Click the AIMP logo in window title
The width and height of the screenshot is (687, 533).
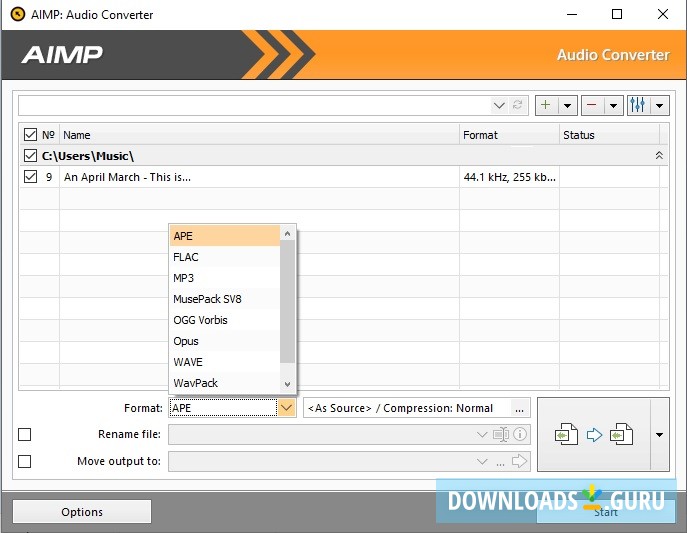coord(18,14)
